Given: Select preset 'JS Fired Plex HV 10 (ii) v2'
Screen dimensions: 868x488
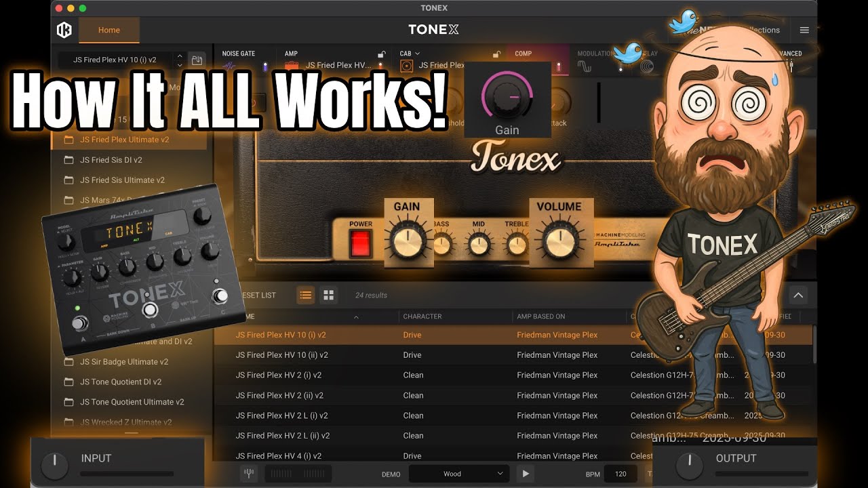Looking at the screenshot, I should (513, 355).
